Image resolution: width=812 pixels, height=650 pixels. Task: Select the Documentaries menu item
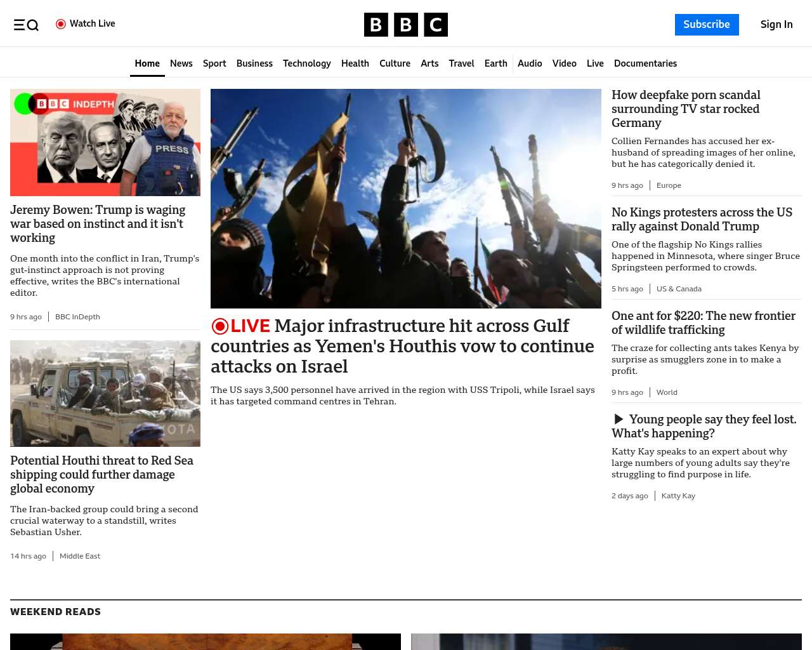645,63
